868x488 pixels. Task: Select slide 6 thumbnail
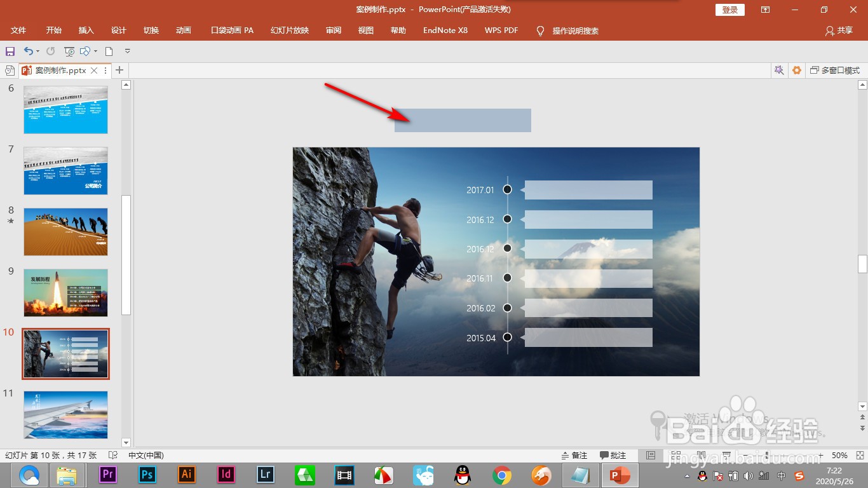[65, 110]
